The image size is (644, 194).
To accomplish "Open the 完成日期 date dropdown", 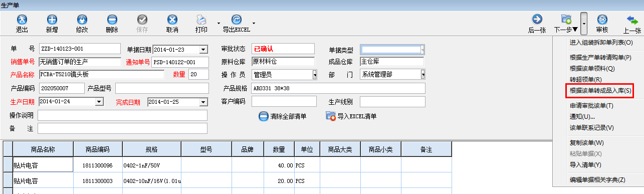I will click(203, 102).
